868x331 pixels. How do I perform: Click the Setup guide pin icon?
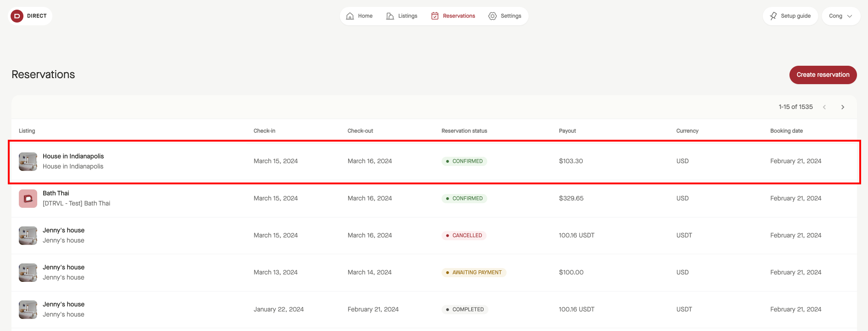pyautogui.click(x=773, y=16)
